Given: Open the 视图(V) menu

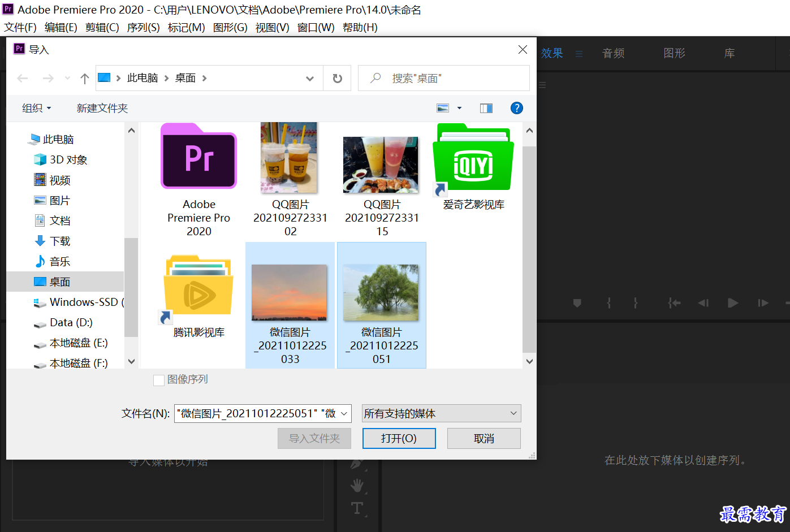Looking at the screenshot, I should (x=272, y=27).
